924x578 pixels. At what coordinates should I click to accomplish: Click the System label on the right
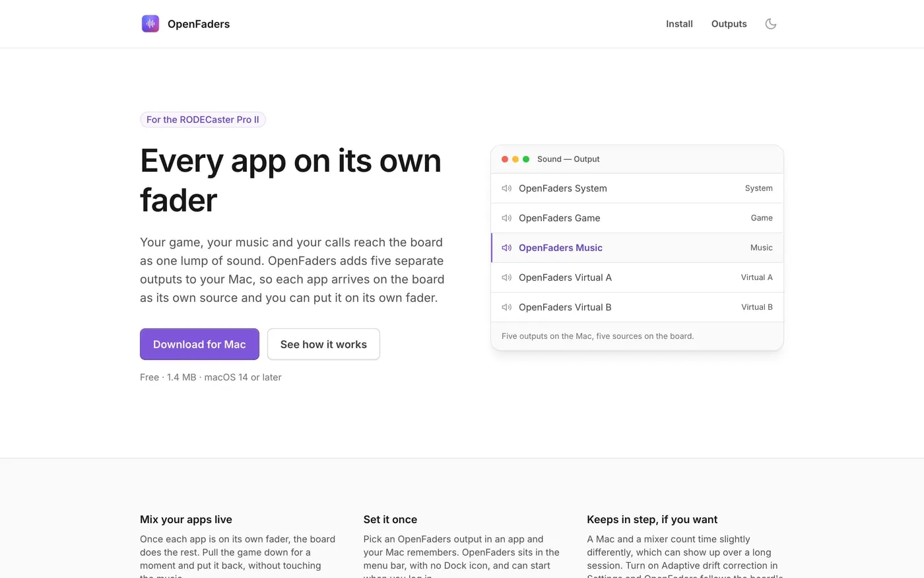tap(759, 188)
